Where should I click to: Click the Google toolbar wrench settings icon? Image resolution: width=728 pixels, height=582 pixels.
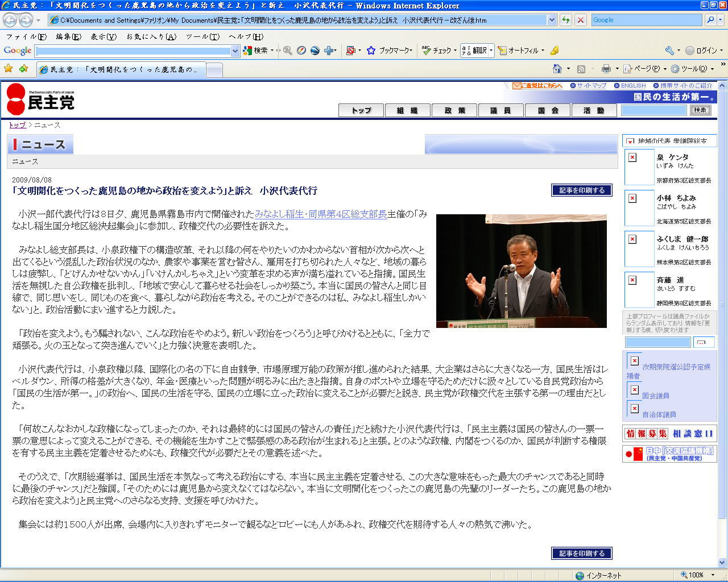tap(669, 51)
